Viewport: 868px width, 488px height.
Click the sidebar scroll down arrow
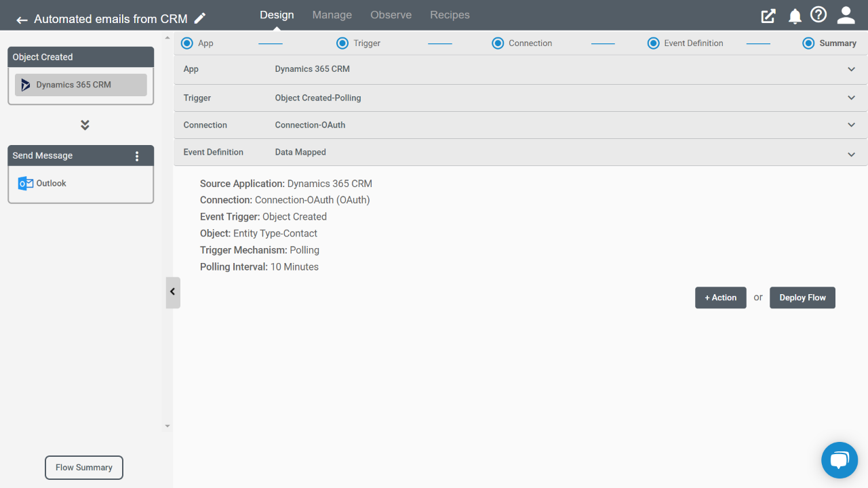tap(167, 426)
